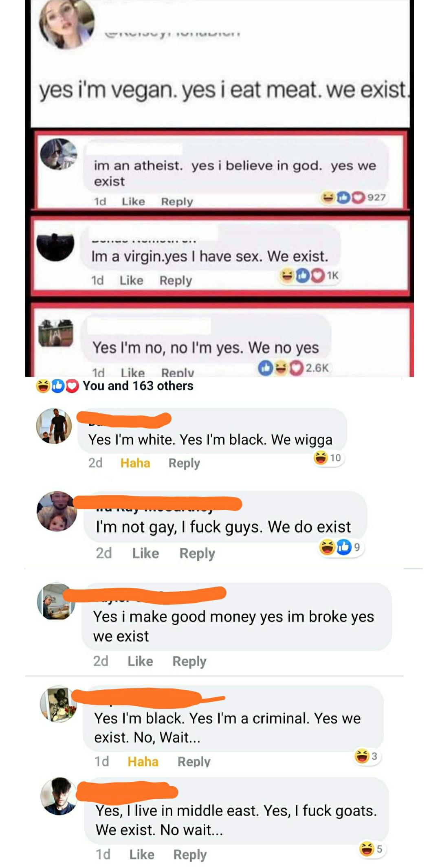440x868 pixels.
Task: Like the middle east comment
Action: coord(142,854)
